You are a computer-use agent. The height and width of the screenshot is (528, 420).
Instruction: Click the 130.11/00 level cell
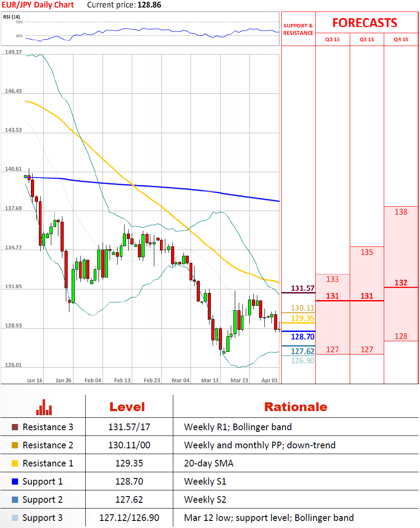click(x=129, y=445)
